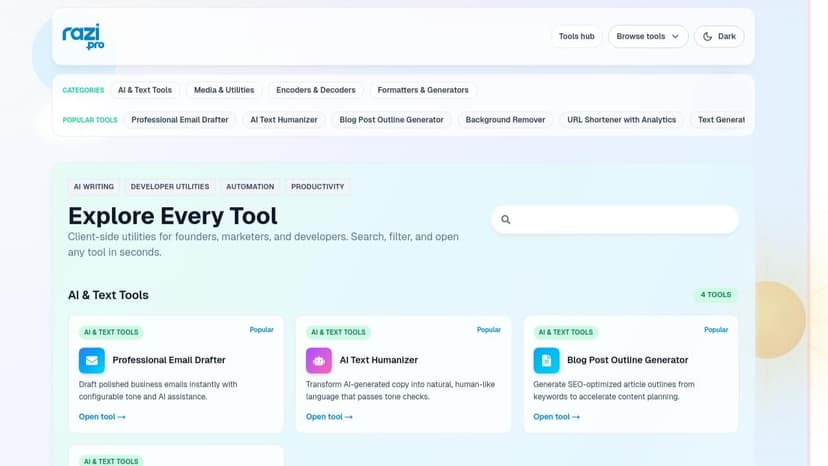Click the Explore Every Tool heading
This screenshot has height=466, width=828.
pos(173,216)
